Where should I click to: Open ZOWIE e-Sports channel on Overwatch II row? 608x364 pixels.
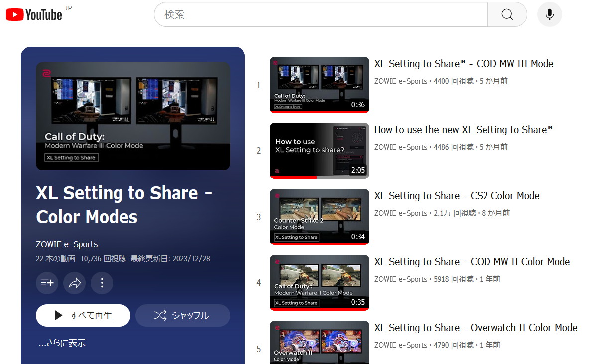401,345
